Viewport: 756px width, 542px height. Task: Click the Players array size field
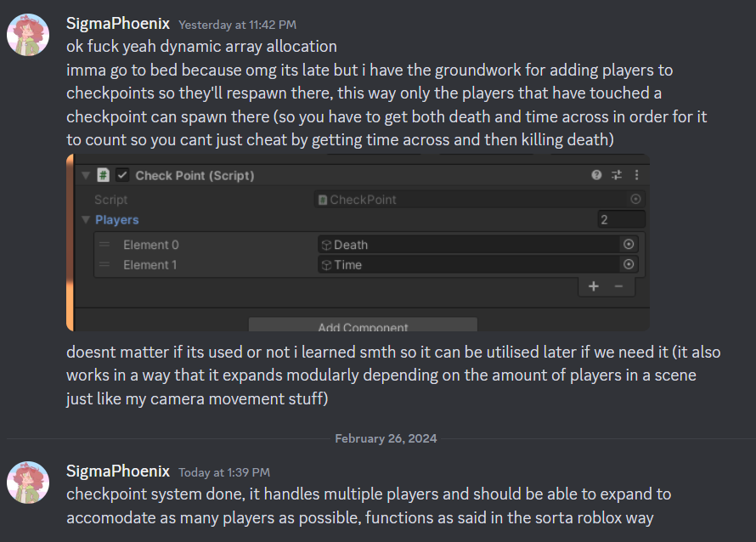[x=621, y=220]
